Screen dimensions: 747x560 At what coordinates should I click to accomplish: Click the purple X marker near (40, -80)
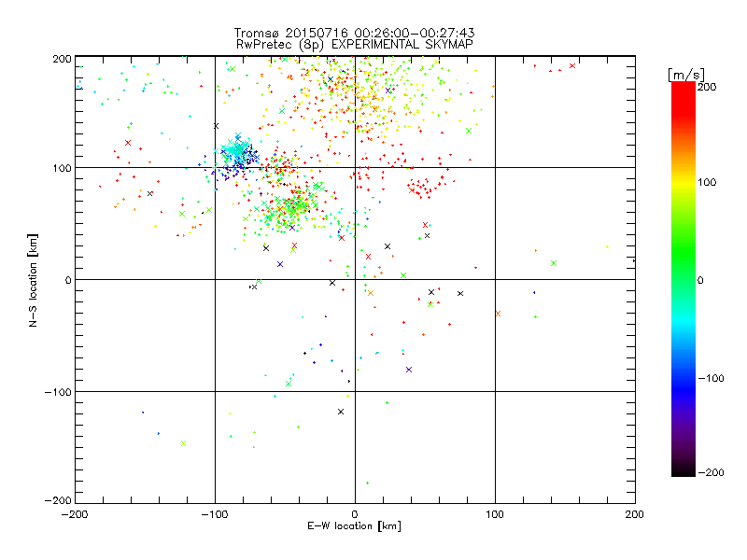[409, 370]
